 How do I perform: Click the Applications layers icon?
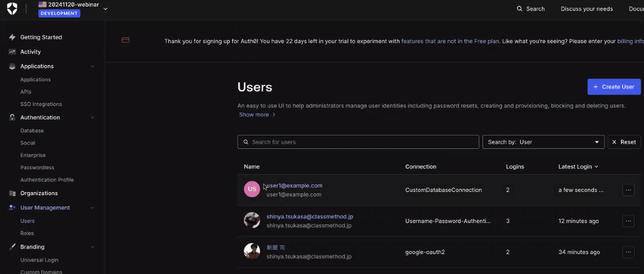tap(12, 66)
